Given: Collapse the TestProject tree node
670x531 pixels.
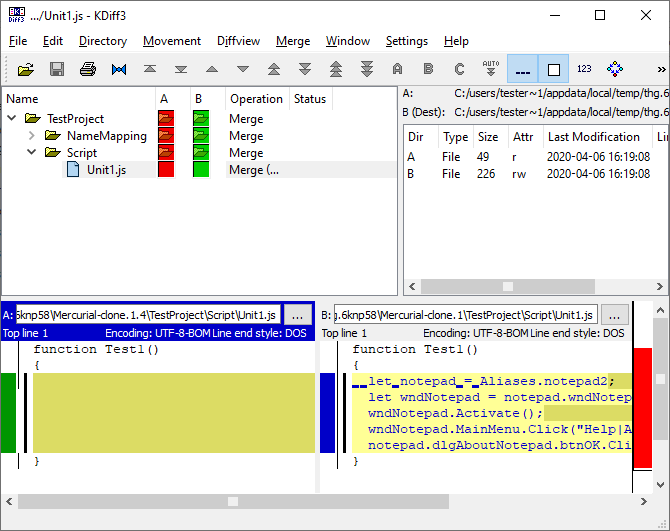Looking at the screenshot, I should tap(12, 119).
